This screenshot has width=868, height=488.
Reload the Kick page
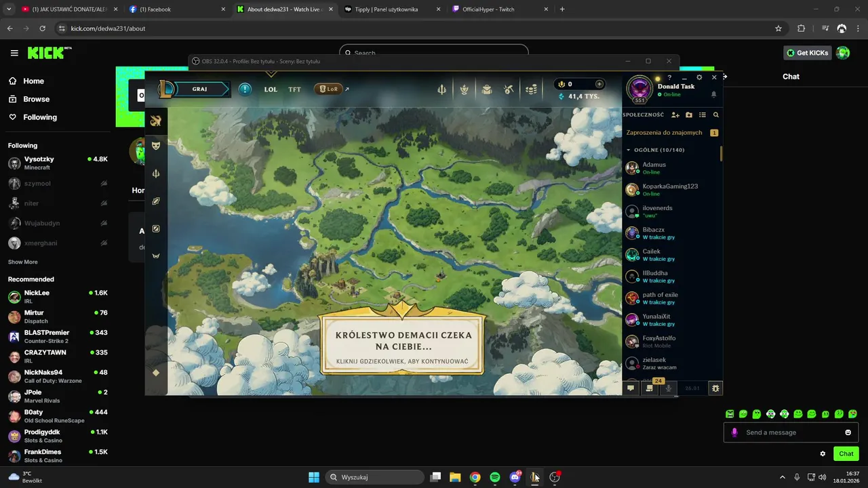43,28
